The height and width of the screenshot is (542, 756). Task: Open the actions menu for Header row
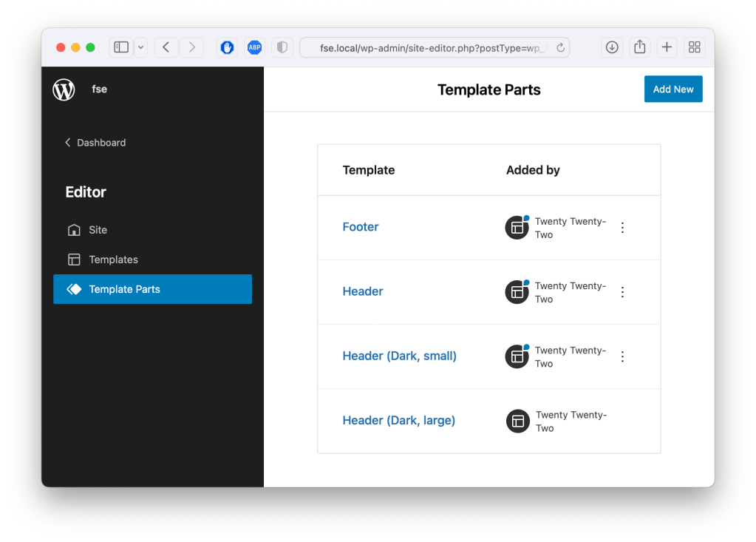click(622, 292)
